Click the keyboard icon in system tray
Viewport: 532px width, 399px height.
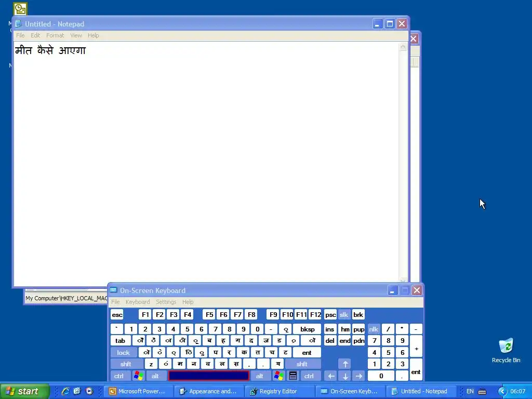[482, 392]
